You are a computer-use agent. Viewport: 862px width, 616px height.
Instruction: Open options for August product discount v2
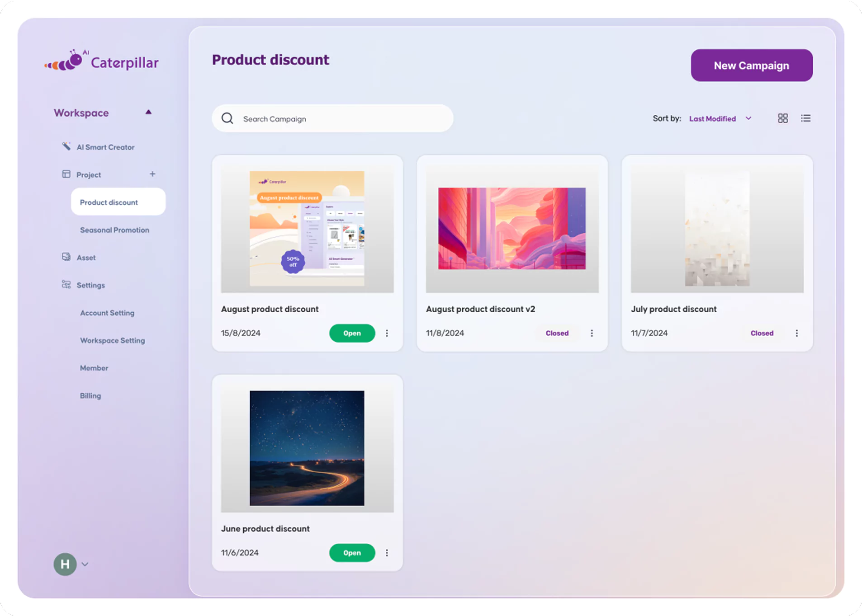(x=592, y=333)
